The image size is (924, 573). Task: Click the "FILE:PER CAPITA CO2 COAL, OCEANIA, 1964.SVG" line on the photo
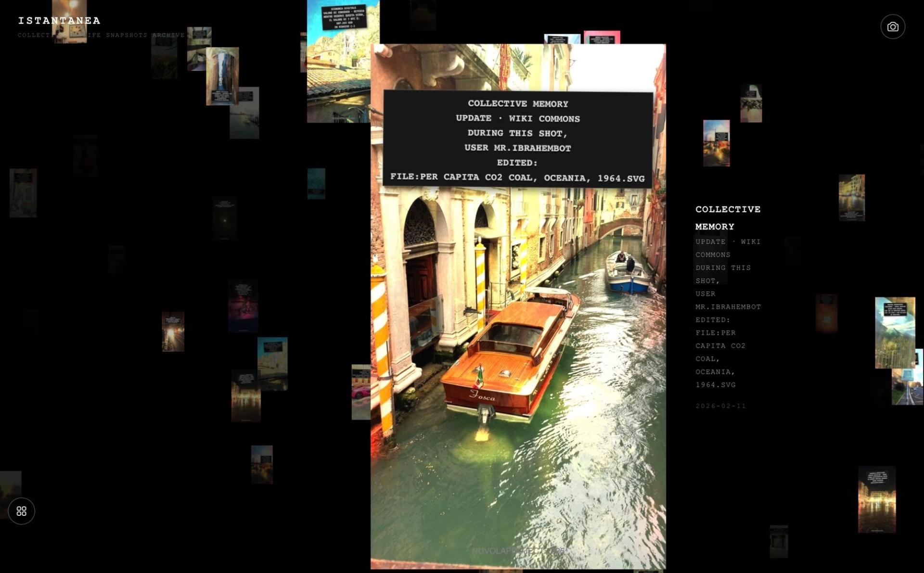(x=517, y=178)
